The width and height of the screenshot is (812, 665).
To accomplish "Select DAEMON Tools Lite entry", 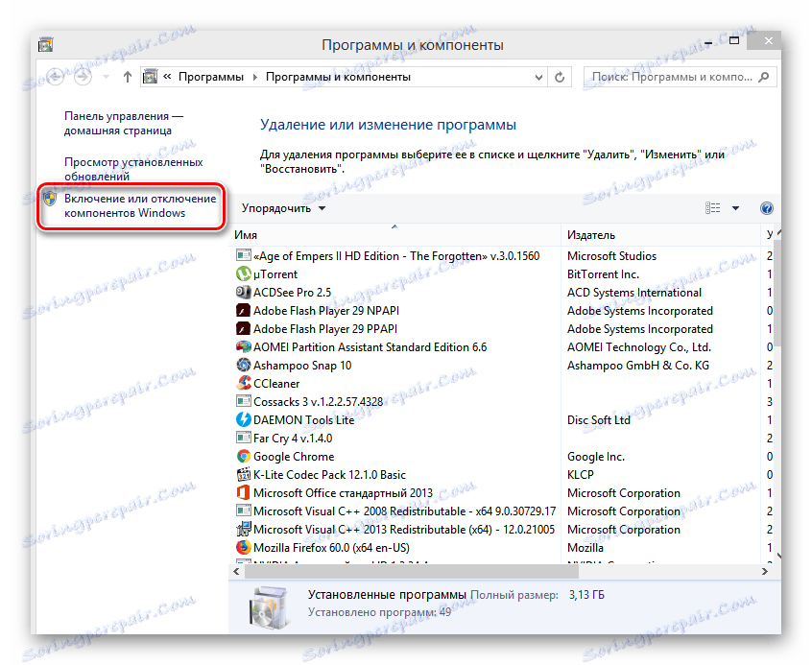I will (x=303, y=419).
